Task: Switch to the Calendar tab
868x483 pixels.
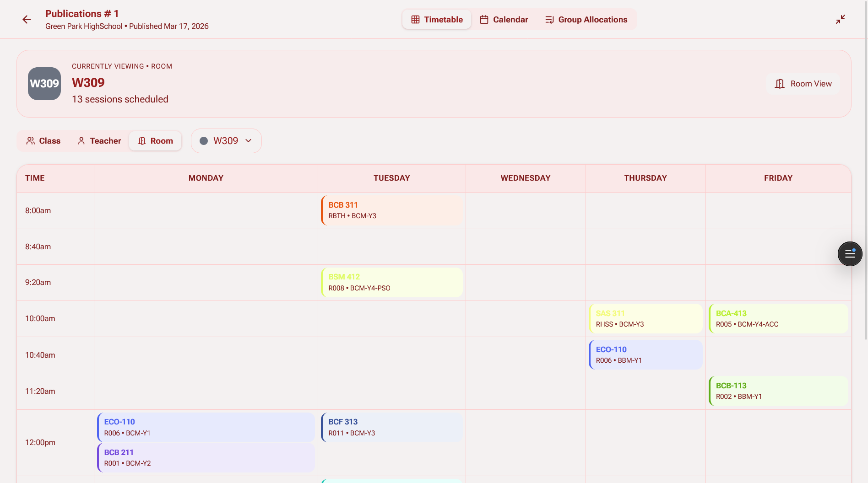Action: 504,20
